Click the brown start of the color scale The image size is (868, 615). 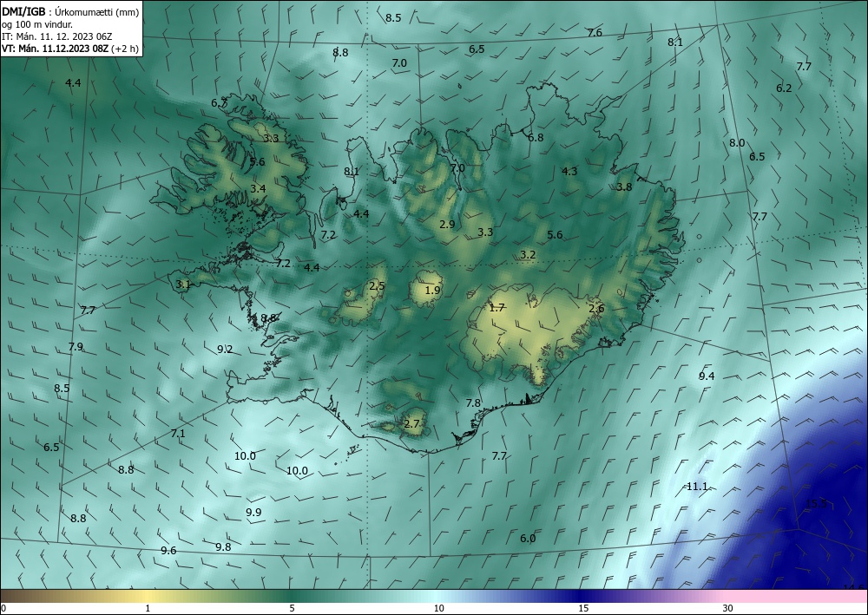(16, 596)
